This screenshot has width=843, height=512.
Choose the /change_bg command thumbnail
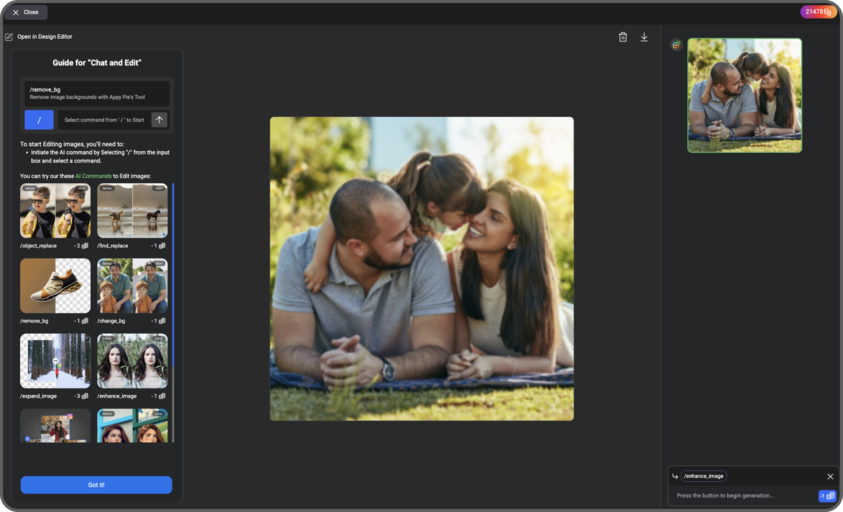pyautogui.click(x=132, y=286)
